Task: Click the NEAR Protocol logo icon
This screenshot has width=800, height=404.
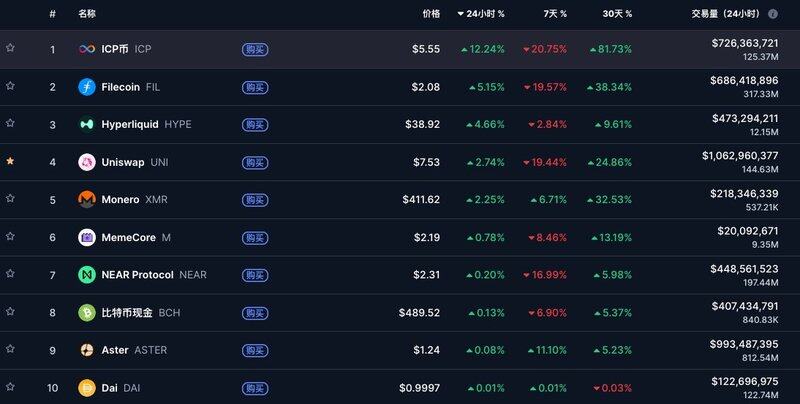Action: pos(87,275)
